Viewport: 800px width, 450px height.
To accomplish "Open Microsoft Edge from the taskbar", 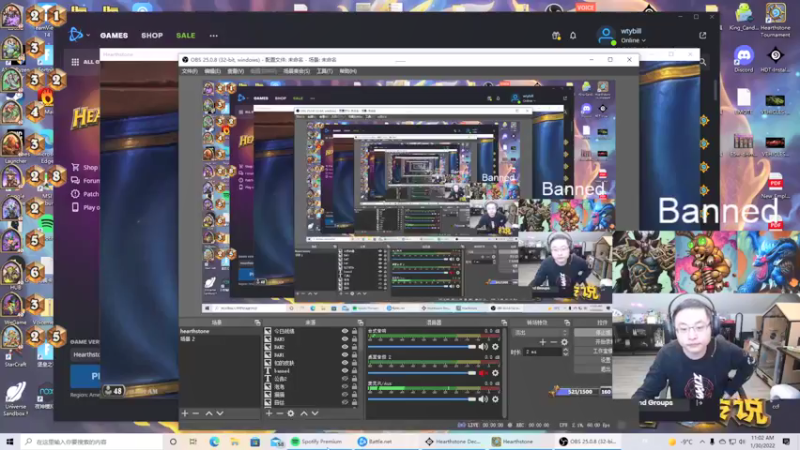I will coord(214,441).
